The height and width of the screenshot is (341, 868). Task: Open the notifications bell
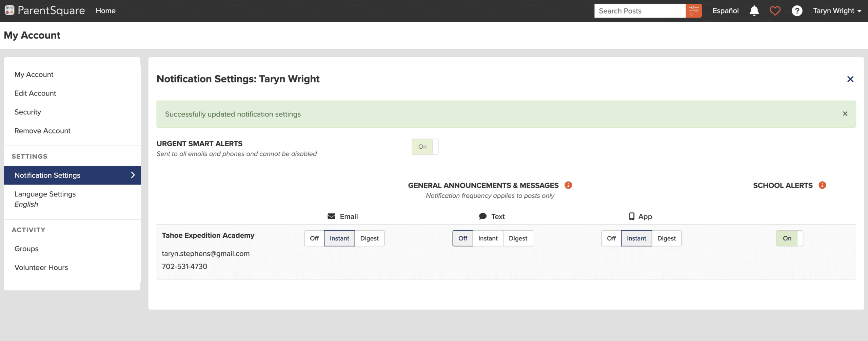pyautogui.click(x=754, y=11)
